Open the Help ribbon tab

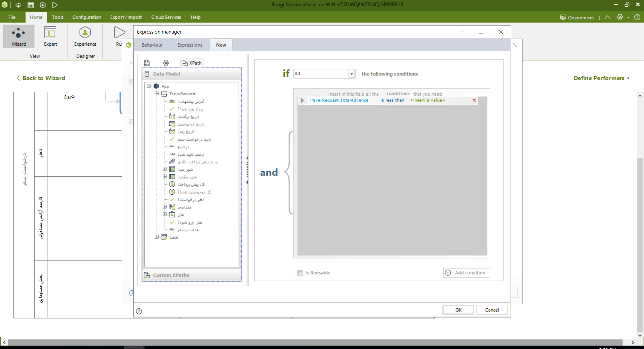click(x=196, y=17)
